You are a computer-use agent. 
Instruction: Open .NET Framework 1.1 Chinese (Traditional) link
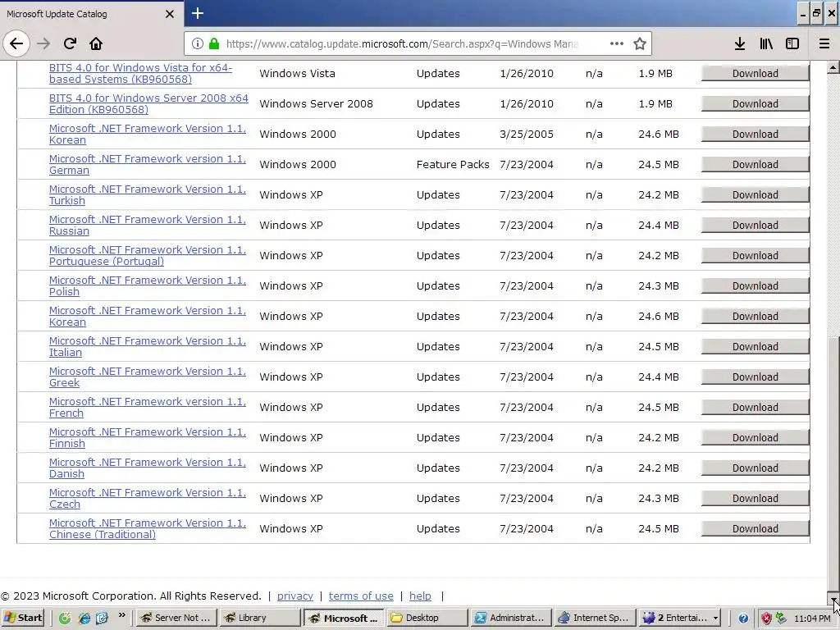point(148,529)
